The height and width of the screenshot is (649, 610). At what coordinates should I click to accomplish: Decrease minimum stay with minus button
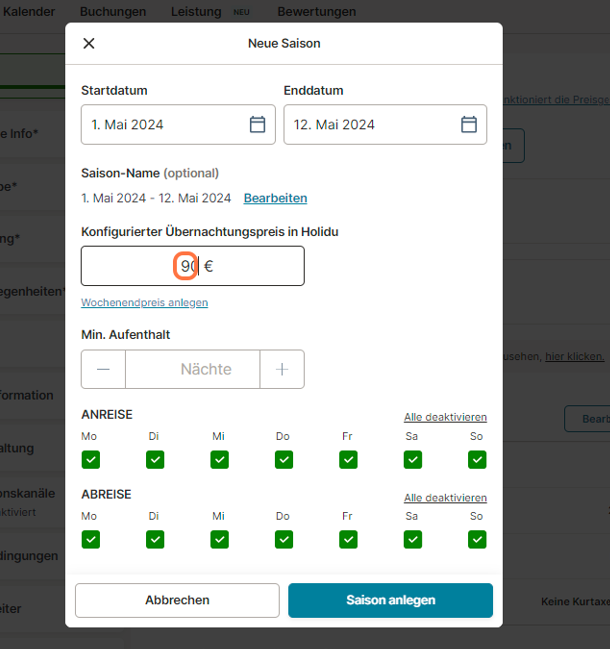103,369
